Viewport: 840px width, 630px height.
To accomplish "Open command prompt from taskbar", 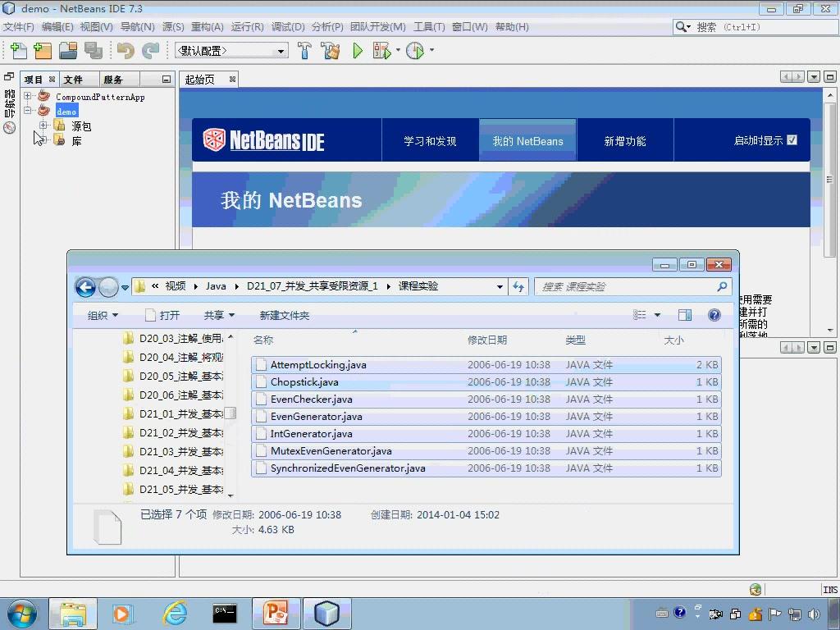I will [225, 614].
